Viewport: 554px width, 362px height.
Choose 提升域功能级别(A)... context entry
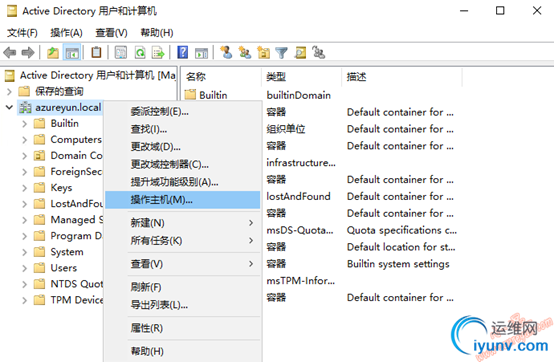[183, 182]
